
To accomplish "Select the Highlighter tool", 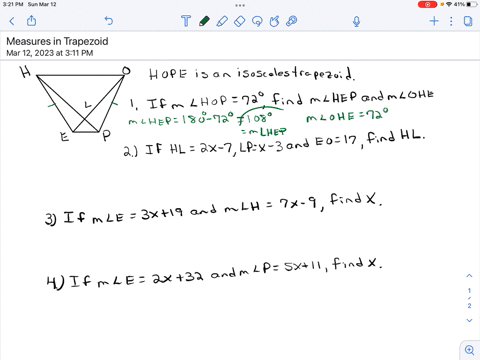I will pos(222,21).
